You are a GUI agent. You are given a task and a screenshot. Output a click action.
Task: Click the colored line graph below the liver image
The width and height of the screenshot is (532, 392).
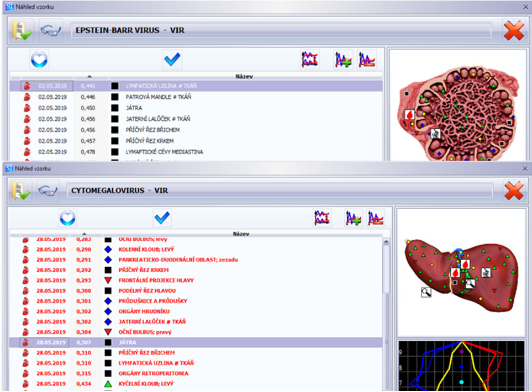pyautogui.click(x=461, y=366)
